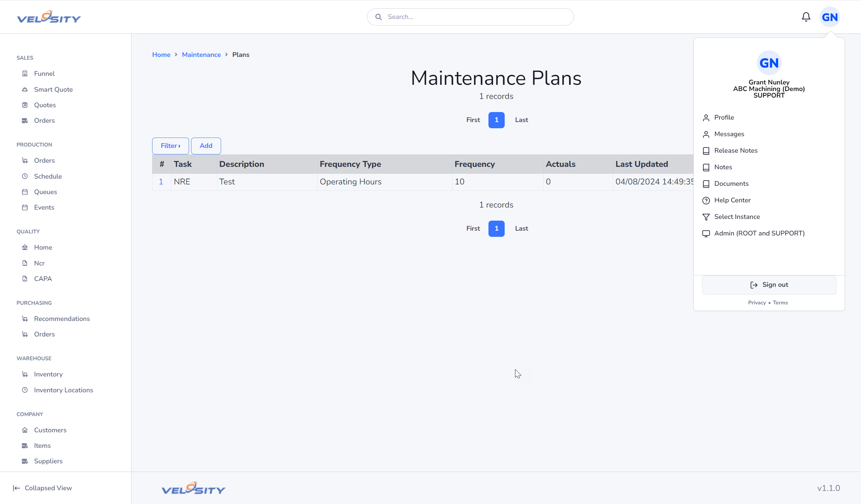Click First in top pagination
The height and width of the screenshot is (504, 861).
473,120
